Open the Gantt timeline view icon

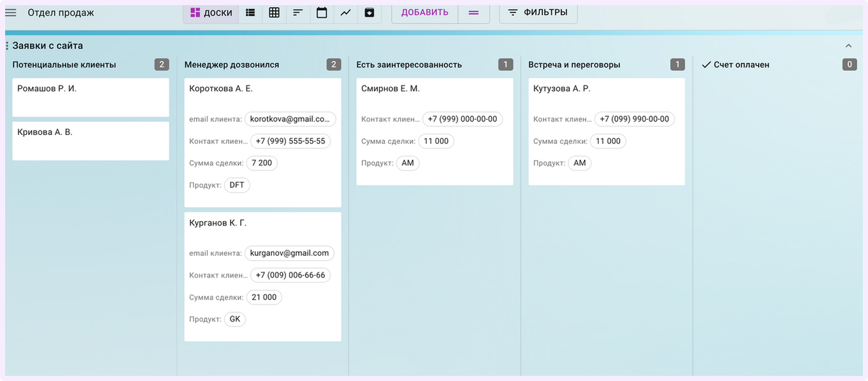pos(297,13)
